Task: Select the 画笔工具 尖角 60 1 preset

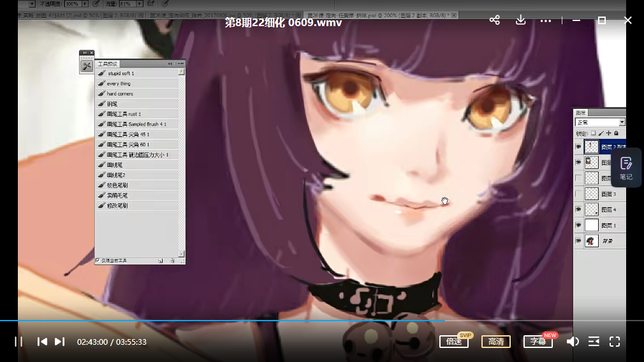Action: pos(137,145)
